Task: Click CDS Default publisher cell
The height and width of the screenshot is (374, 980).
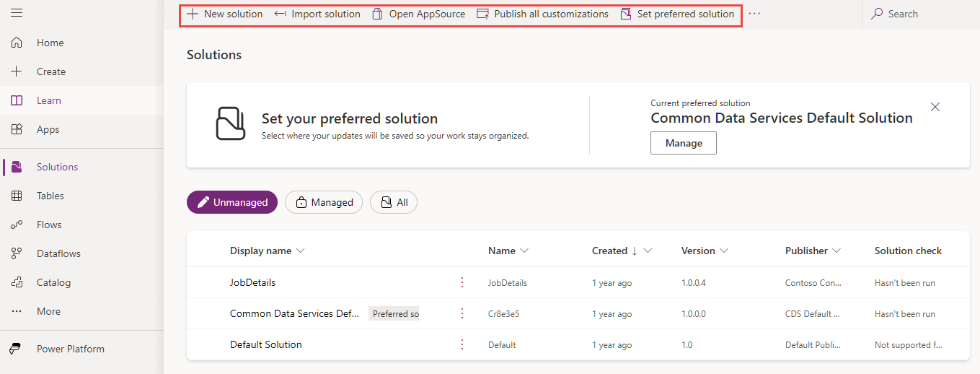Action: tap(813, 314)
